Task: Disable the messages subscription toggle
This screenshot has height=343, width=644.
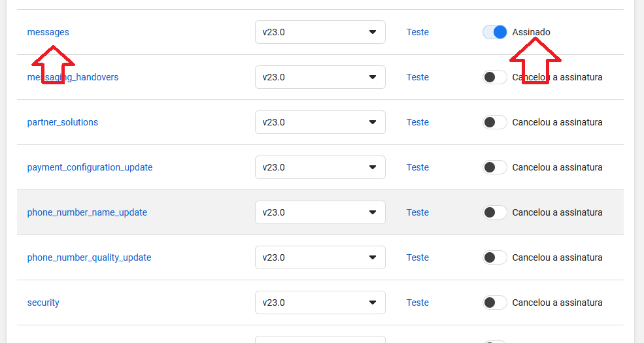Action: tap(494, 32)
